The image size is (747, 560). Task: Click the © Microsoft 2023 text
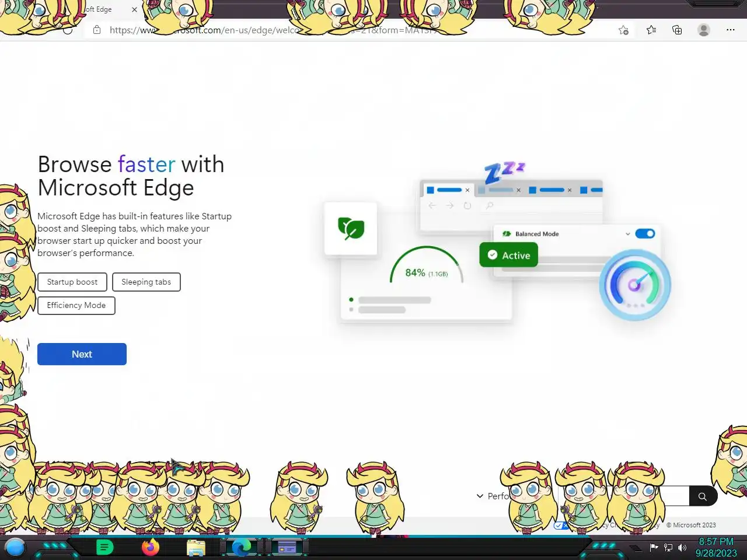click(691, 525)
